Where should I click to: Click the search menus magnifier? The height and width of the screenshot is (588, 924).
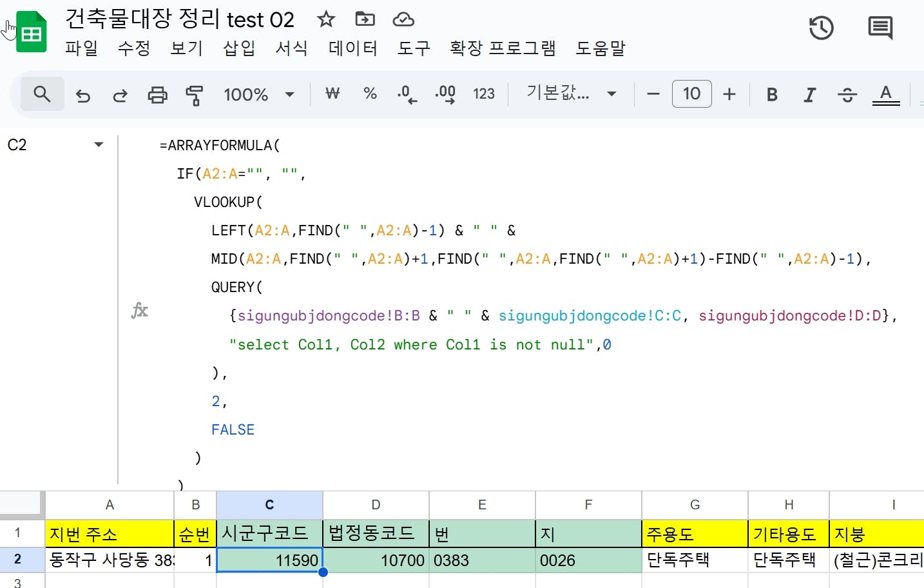tap(43, 95)
